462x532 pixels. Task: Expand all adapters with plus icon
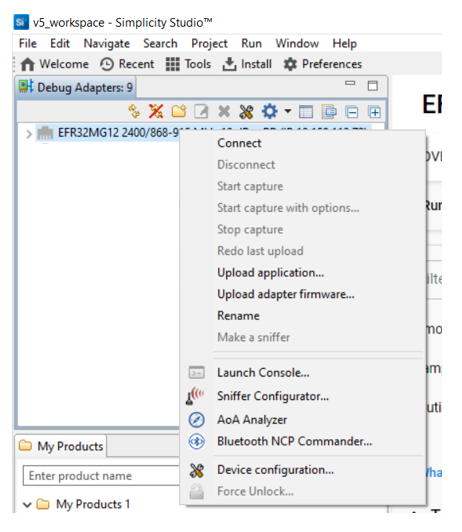pos(374,112)
